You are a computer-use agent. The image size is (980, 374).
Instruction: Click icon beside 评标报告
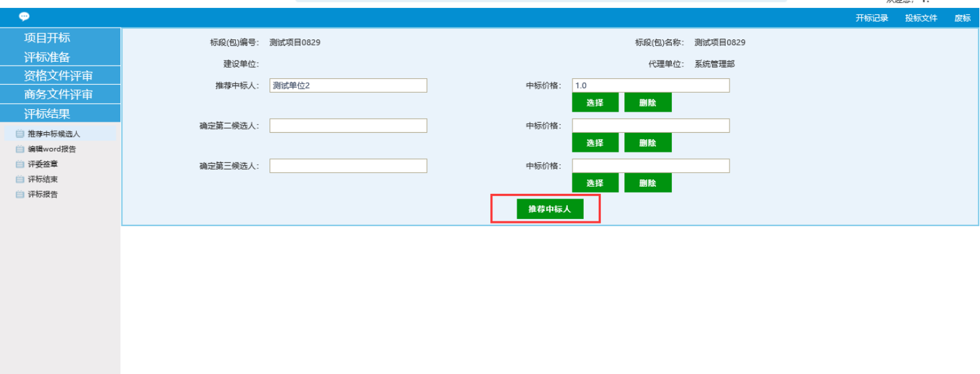tap(20, 195)
